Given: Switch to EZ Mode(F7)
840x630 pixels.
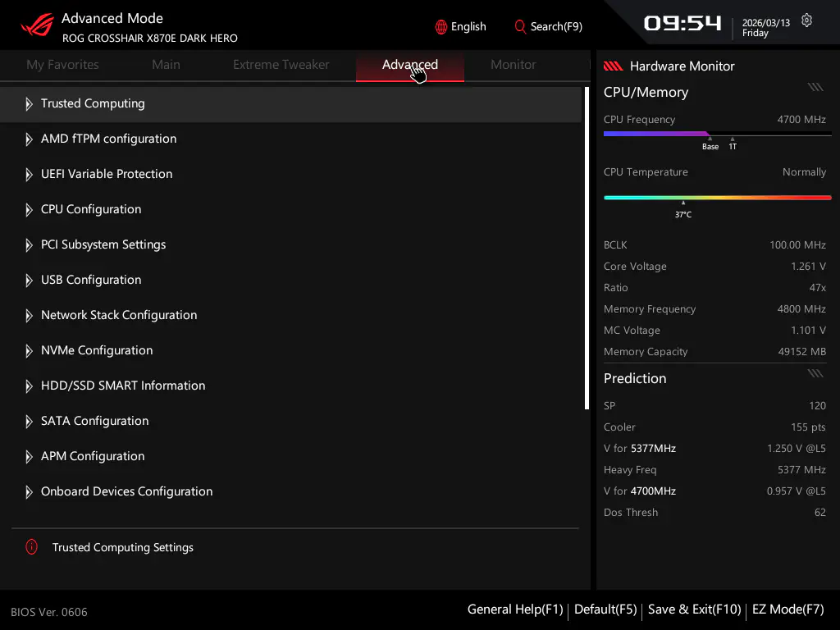Looking at the screenshot, I should (788, 609).
